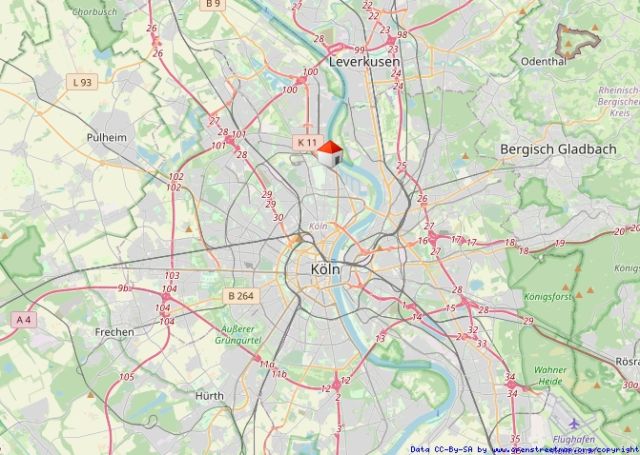The height and width of the screenshot is (455, 640).
Task: Select the L 93 road shield
Action: 82,82
